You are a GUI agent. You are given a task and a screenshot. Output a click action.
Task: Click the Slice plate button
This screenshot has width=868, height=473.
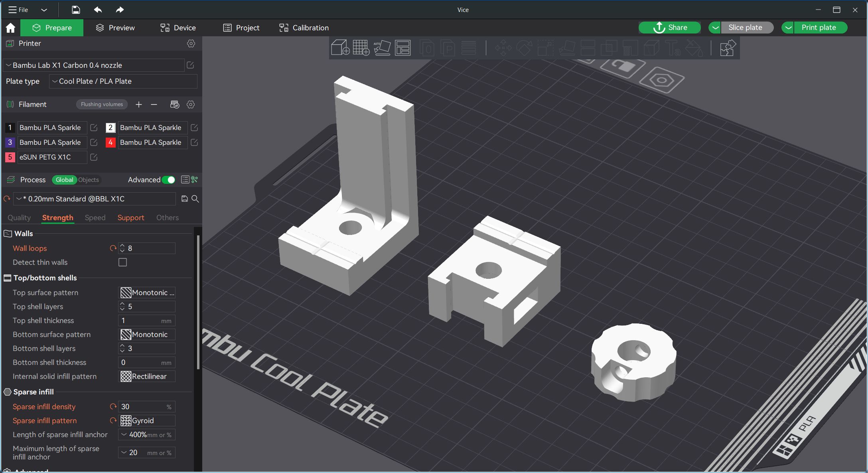(745, 28)
